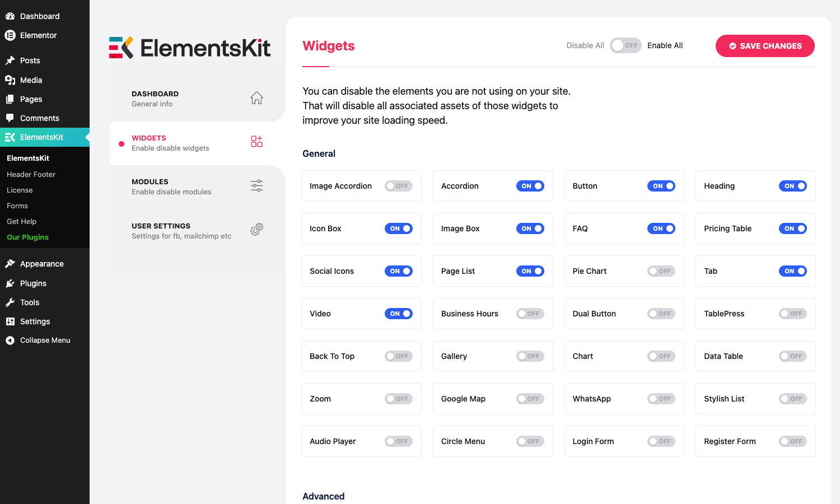Open the Our Plugins link
840x504 pixels.
pos(28,237)
